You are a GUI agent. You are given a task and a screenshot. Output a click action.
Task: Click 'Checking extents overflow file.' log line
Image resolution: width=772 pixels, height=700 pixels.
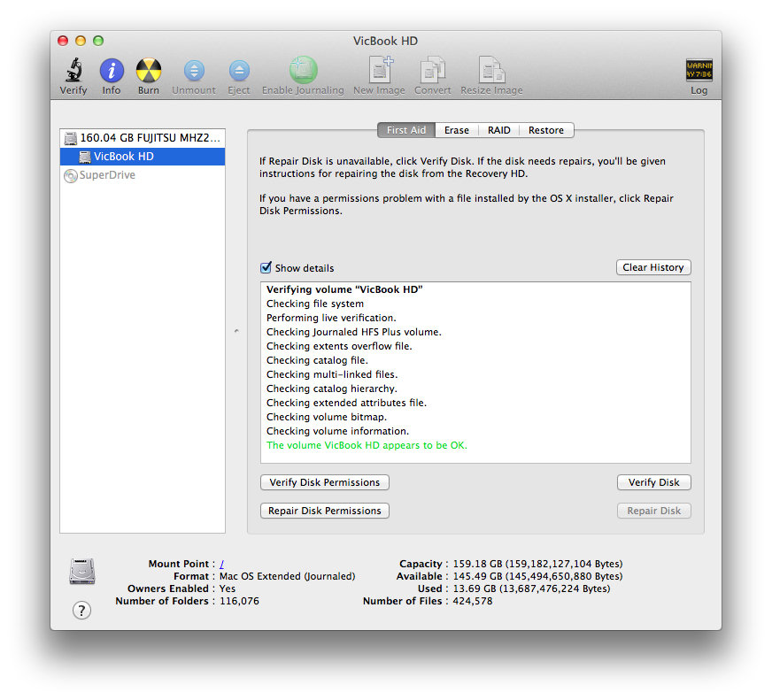[x=339, y=347]
